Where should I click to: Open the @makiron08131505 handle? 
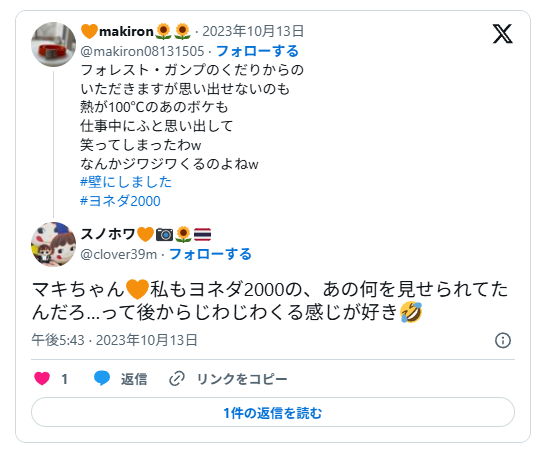(142, 51)
